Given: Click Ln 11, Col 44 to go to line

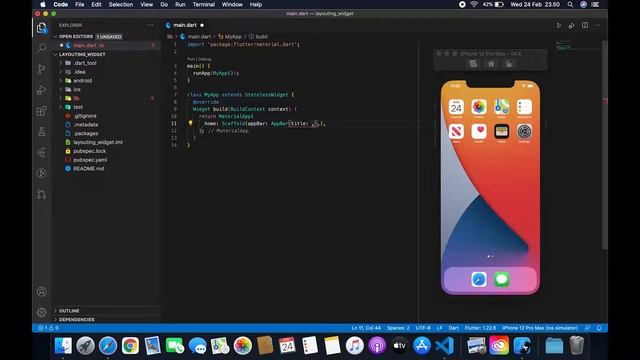Looking at the screenshot, I should (366, 328).
